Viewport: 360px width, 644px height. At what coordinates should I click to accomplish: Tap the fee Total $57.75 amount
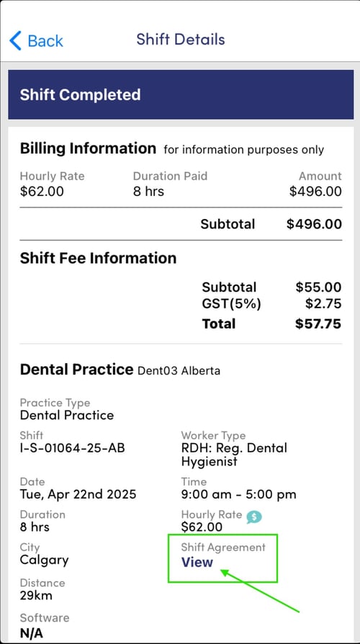pos(318,323)
